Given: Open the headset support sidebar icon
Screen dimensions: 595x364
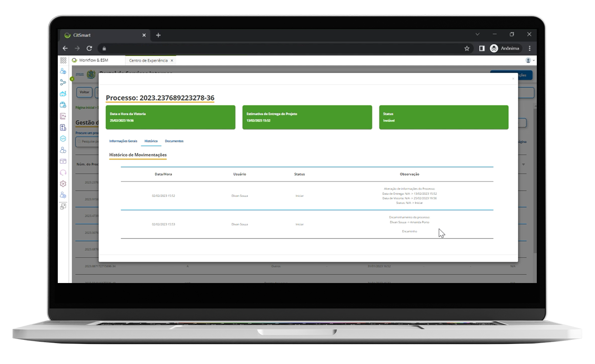Looking at the screenshot, I should point(63,172).
